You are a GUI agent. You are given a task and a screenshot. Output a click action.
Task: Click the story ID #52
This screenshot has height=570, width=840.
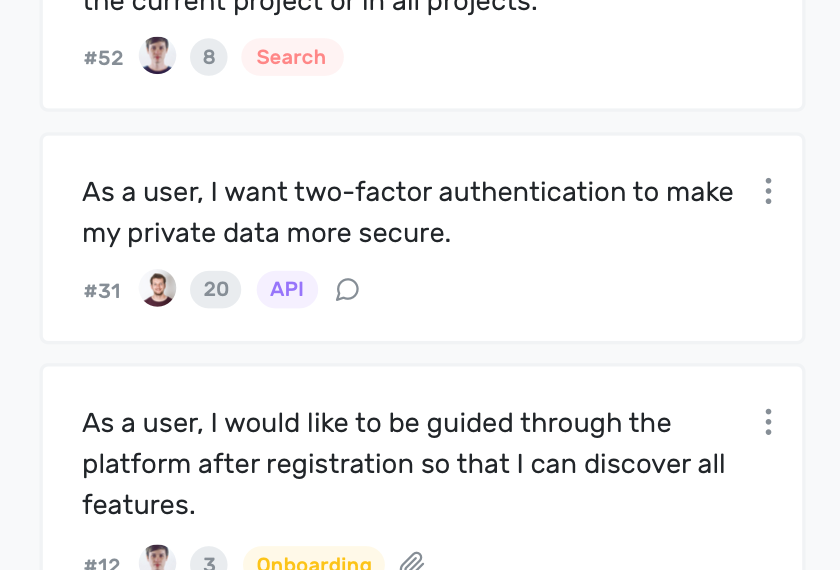[103, 58]
